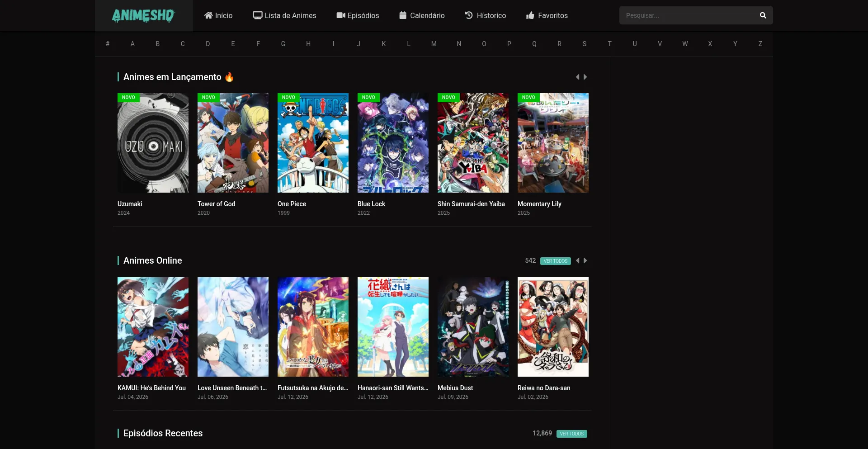868x449 pixels.
Task: Filter animes by letter A
Action: (x=132, y=44)
